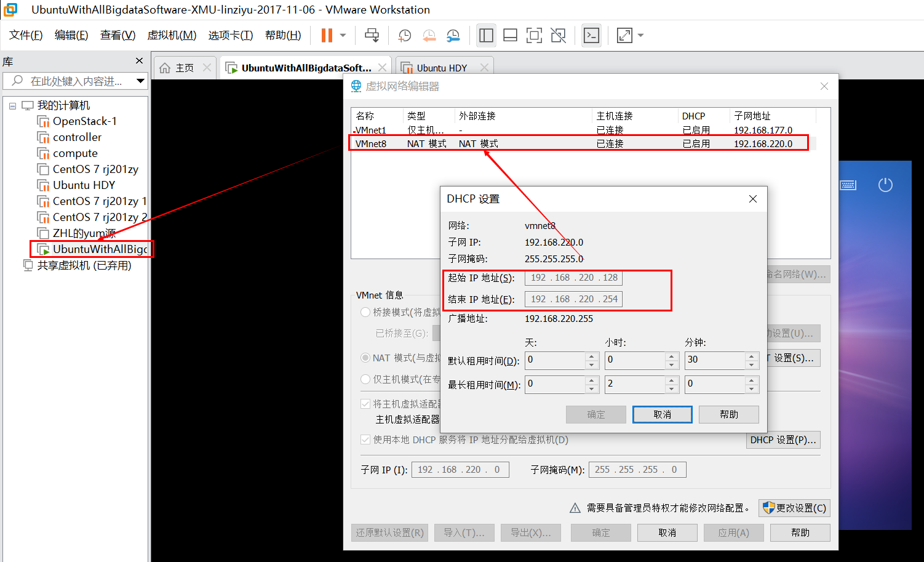This screenshot has width=924, height=562.
Task: Close the Ubuntu HDY tab
Action: click(x=484, y=68)
